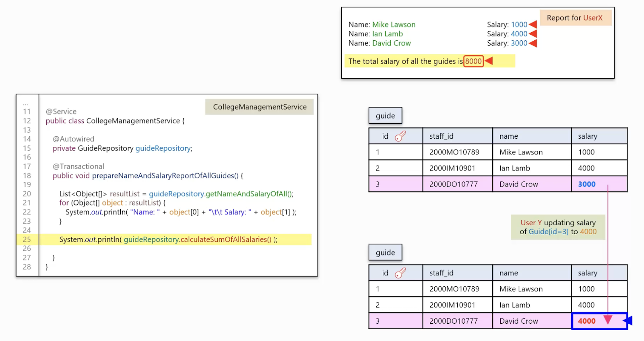Click 'Name: Ian Lamb' in the report box
The image size is (644, 341).
pos(376,34)
